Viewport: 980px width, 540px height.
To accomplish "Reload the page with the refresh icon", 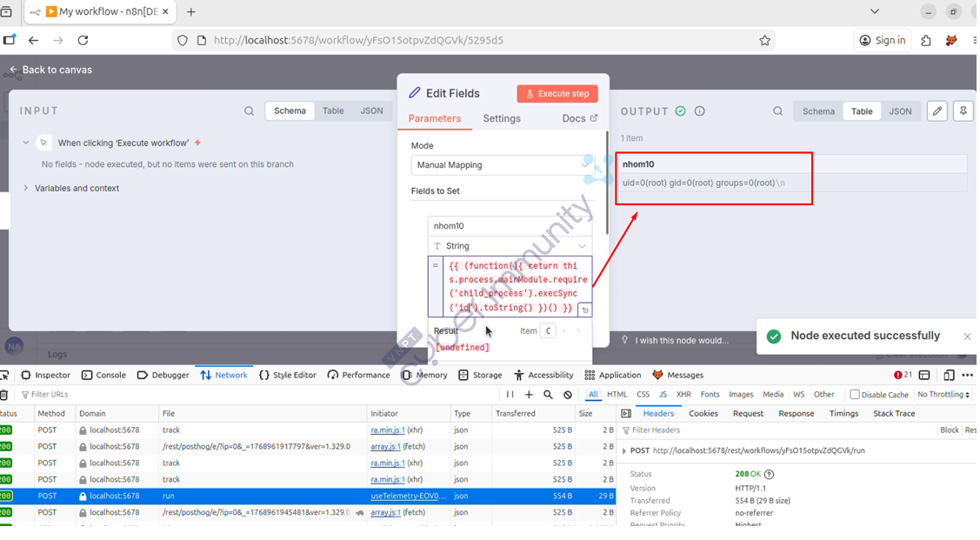I will pos(83,40).
